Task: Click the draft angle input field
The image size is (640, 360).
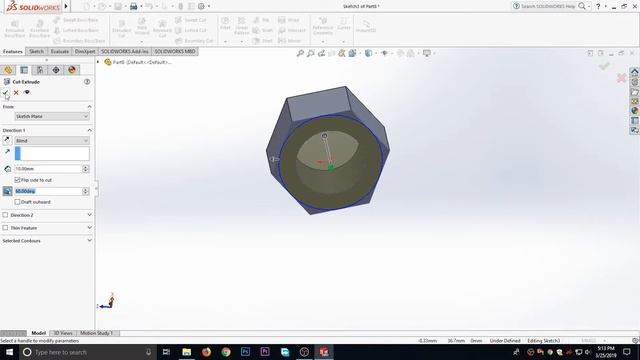Action: 48,191
